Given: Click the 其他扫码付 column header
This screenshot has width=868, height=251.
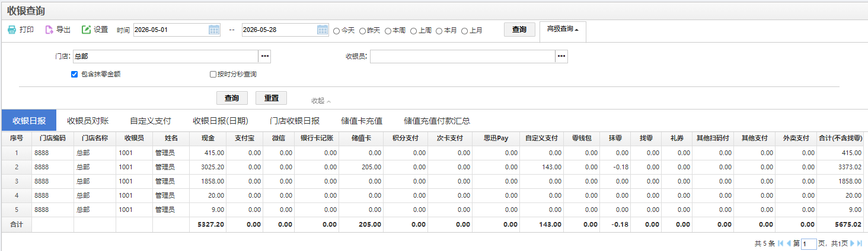Looking at the screenshot, I should pyautogui.click(x=712, y=138).
